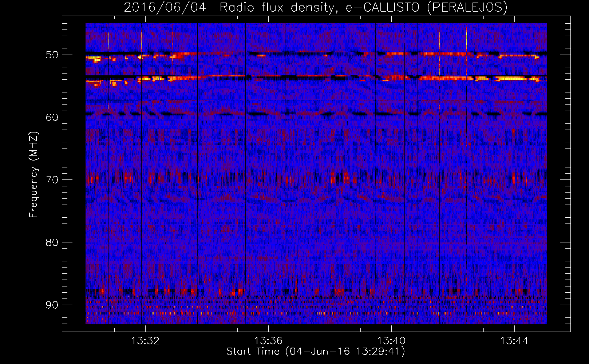589x364 pixels.
Task: Click the 'Start Time (04-Jun-16 13:29:41)' label
Action: tap(316, 352)
